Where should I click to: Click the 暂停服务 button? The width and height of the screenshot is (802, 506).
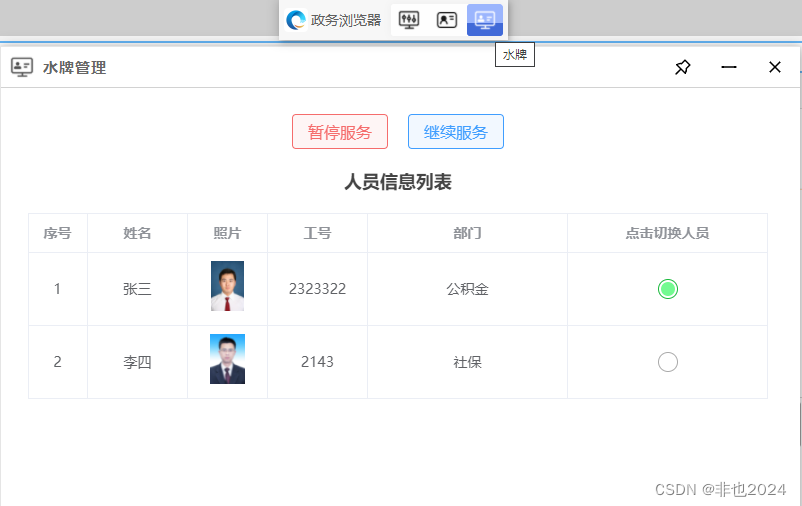coord(340,131)
